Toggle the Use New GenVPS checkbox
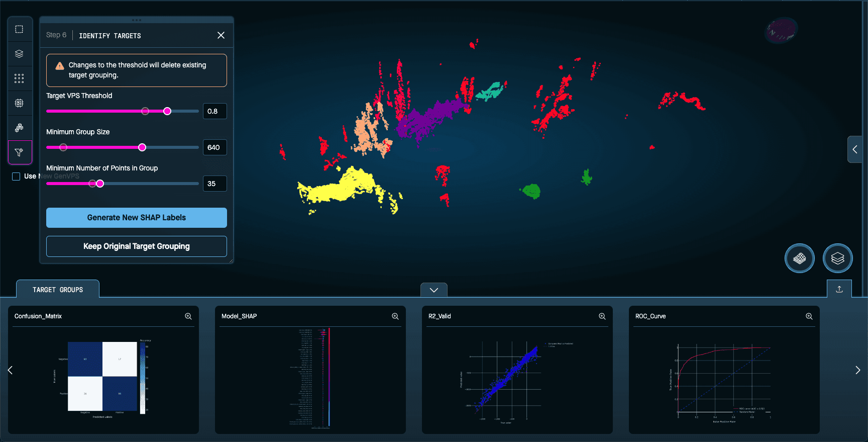868x442 pixels. 16,176
